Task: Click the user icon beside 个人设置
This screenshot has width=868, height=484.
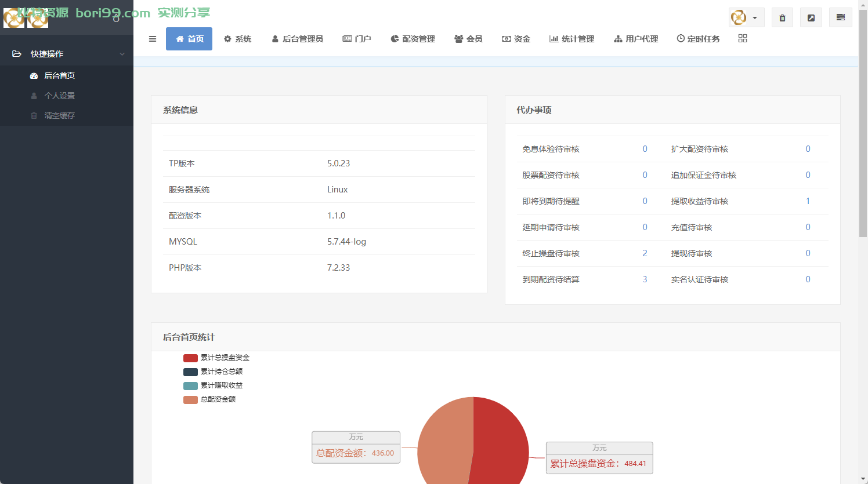Action: pyautogui.click(x=34, y=96)
